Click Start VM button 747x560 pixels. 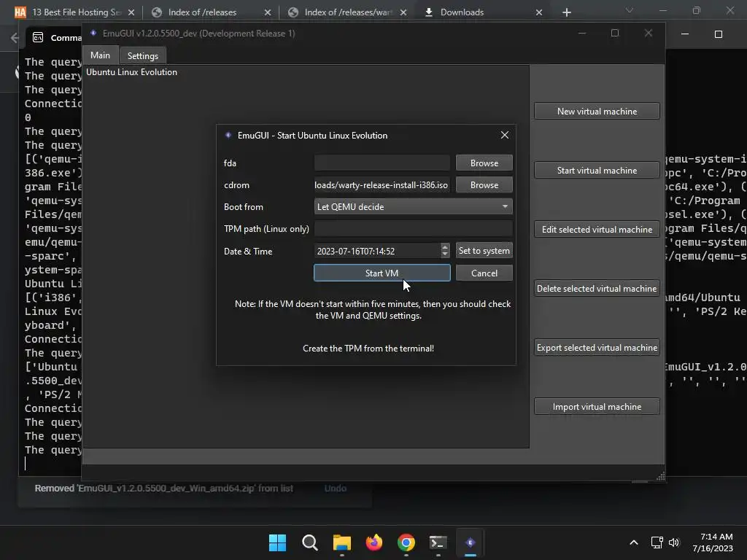[x=382, y=273]
